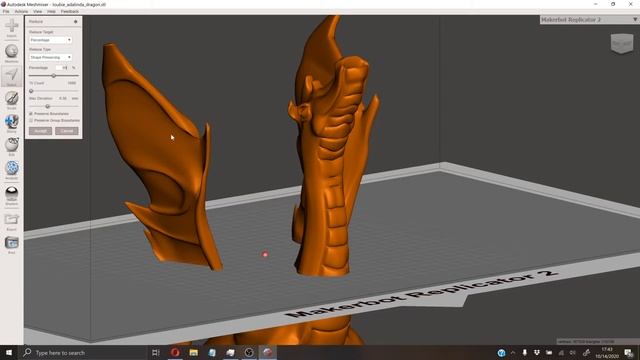Click the Max Deviation slider handle
Viewport: 640px width, 360px height.
(47, 106)
